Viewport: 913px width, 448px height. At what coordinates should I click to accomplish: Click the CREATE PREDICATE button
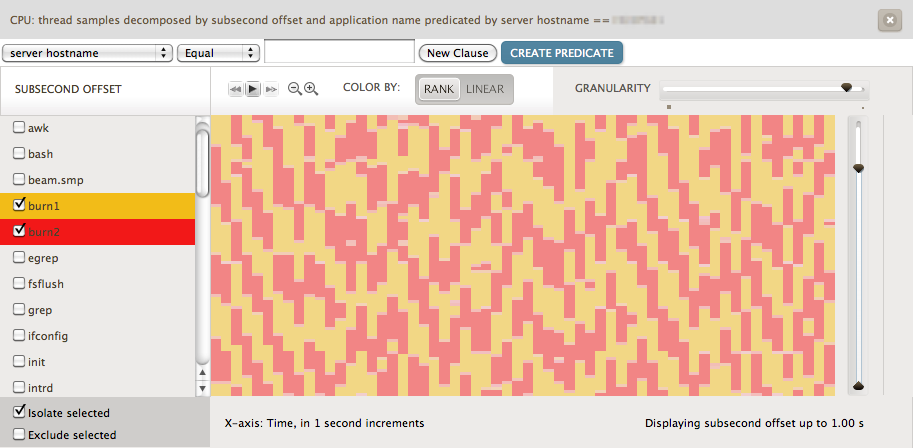pos(562,53)
